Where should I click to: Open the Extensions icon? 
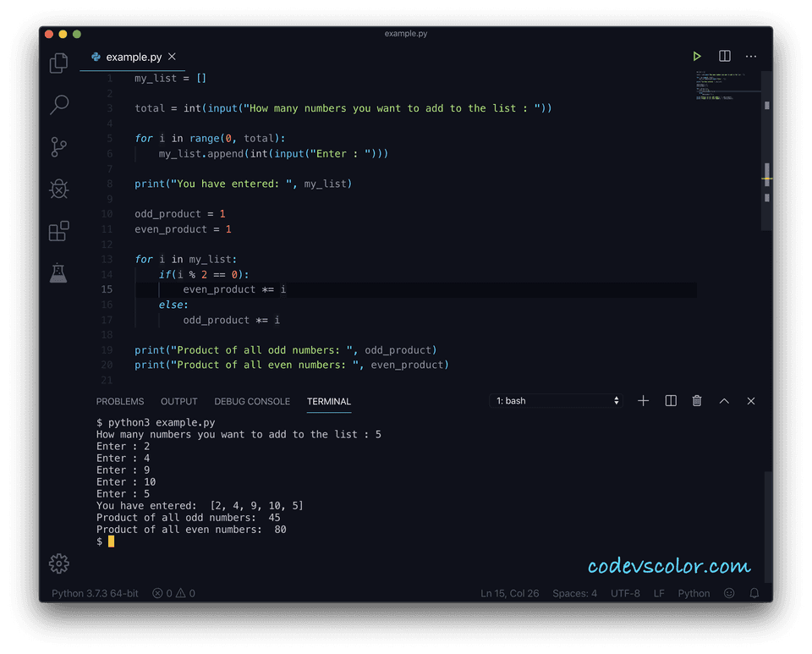tap(58, 231)
